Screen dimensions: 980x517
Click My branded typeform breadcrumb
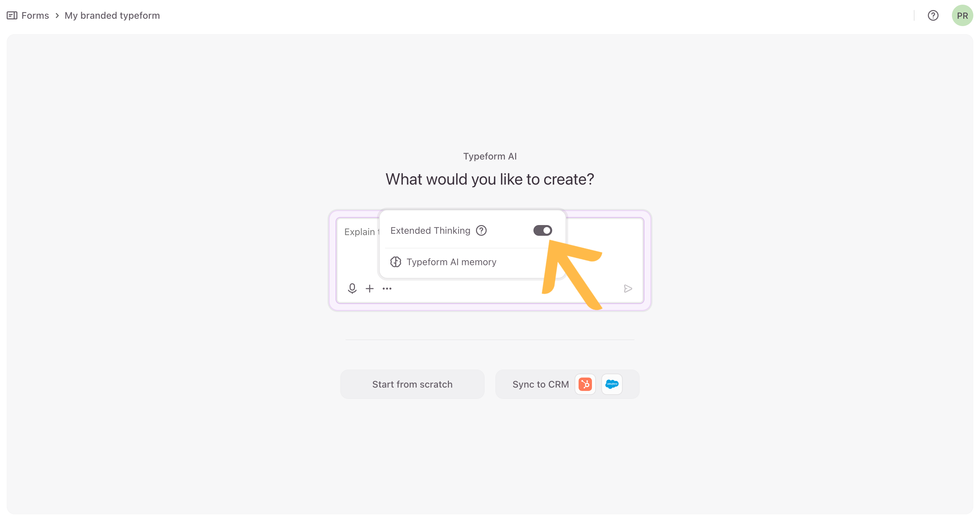(x=112, y=16)
